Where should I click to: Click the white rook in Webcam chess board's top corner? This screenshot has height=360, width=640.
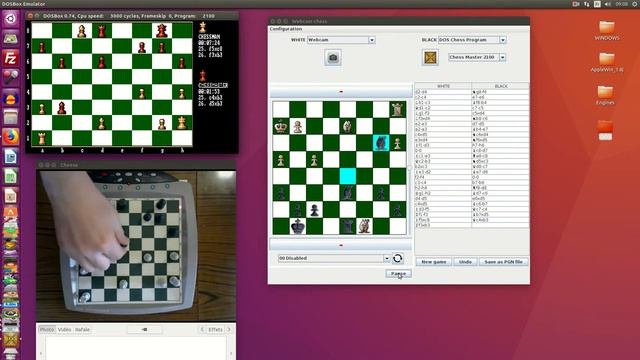[398, 109]
